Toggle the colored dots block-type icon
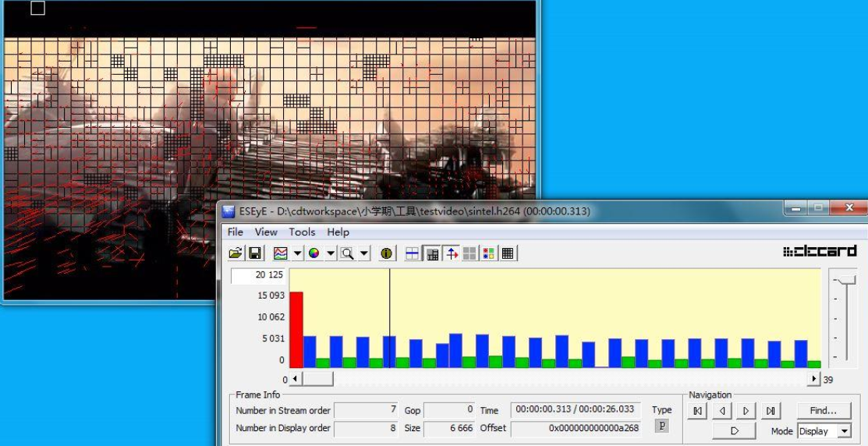868x446 pixels. (488, 253)
